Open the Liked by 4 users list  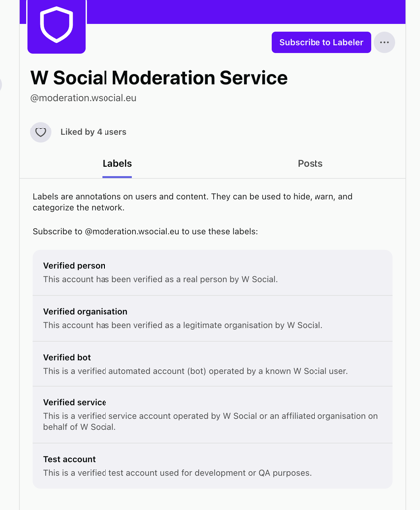(94, 132)
